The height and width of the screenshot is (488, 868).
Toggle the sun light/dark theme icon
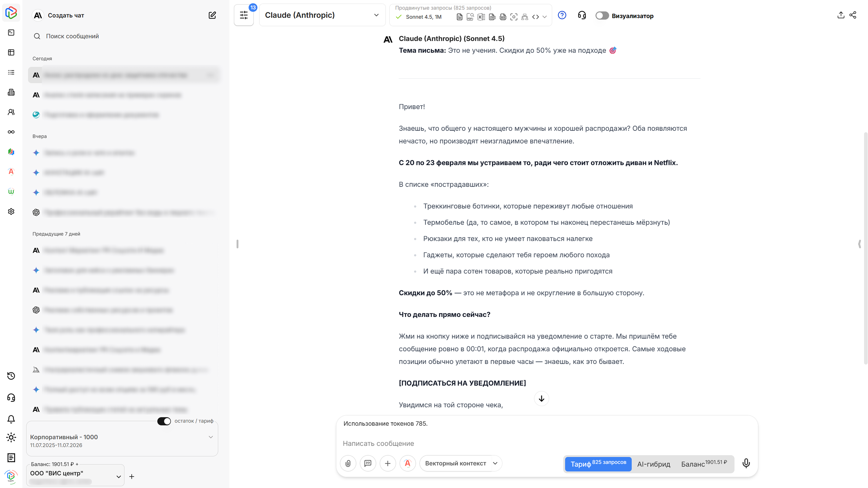[11, 438]
